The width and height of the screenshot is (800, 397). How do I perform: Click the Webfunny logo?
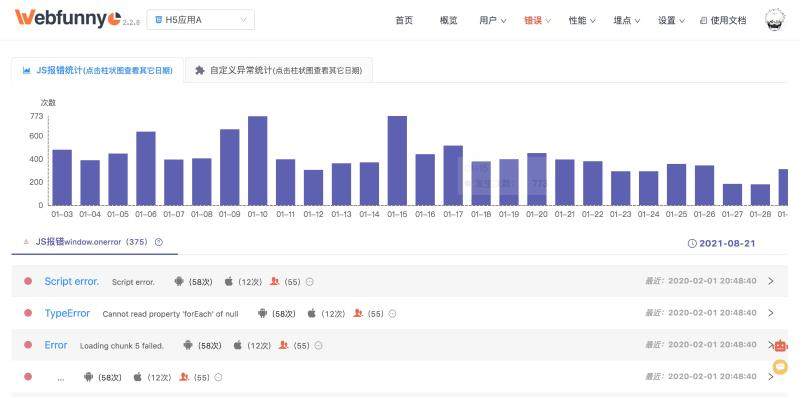tap(68, 18)
